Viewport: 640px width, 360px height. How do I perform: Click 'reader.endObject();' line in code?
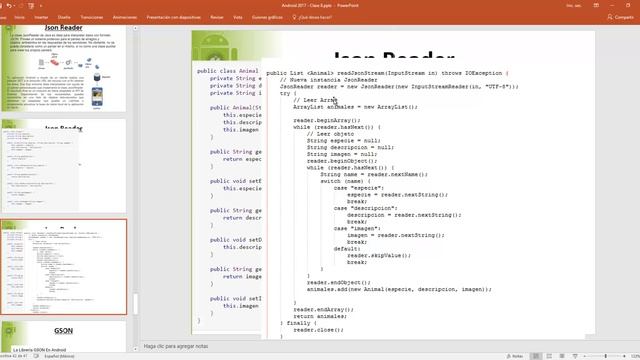339,282
